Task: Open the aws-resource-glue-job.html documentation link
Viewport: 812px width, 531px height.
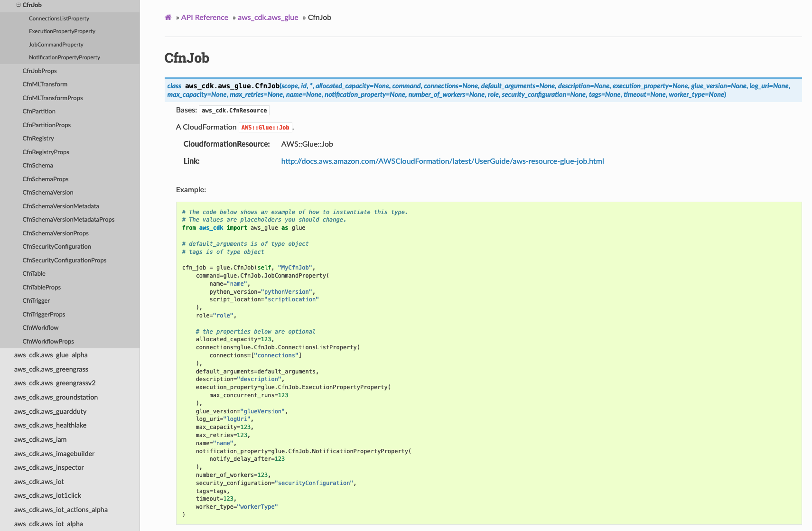Action: pyautogui.click(x=442, y=161)
